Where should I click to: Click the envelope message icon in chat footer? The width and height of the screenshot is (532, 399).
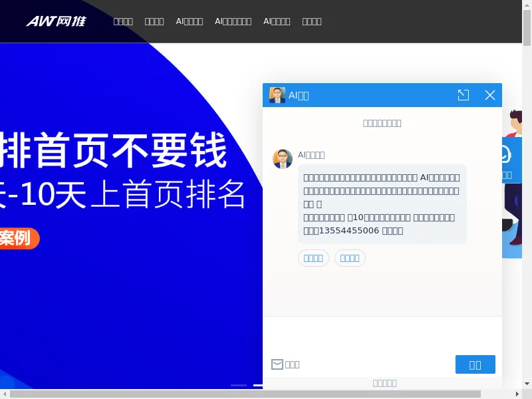pos(277,364)
